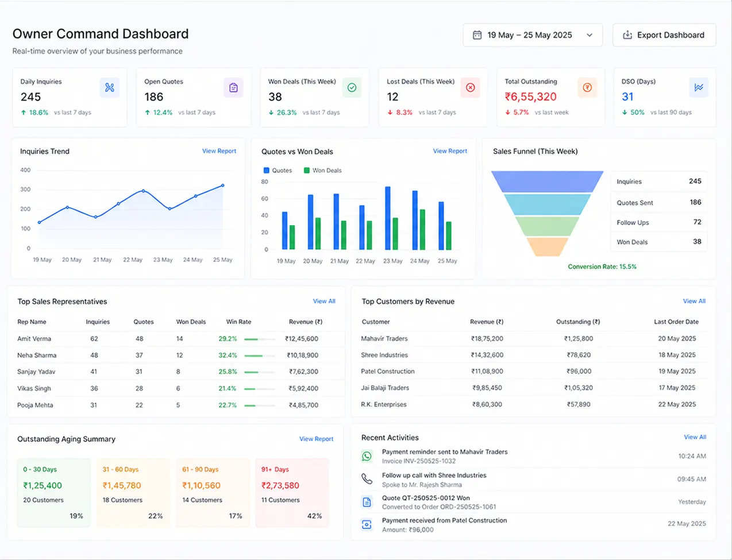Click the Follow Ups 72 funnel row
Screen dimensions: 732x560
(659, 222)
